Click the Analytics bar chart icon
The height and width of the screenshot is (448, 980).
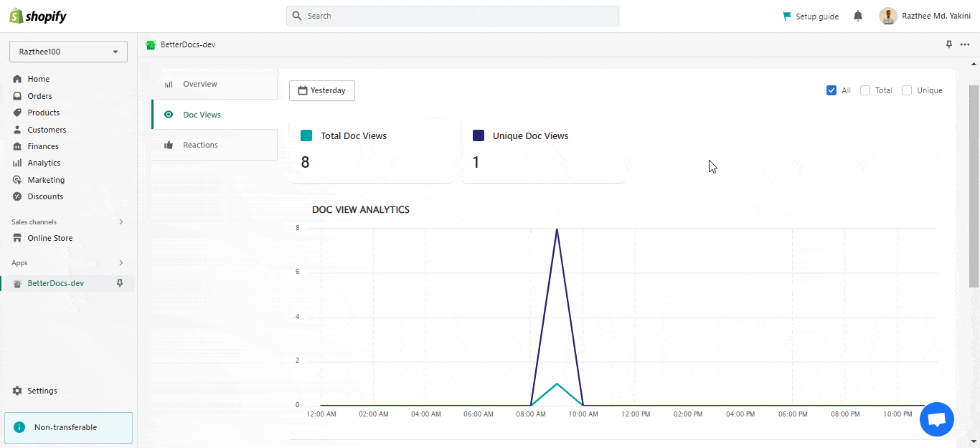[17, 163]
